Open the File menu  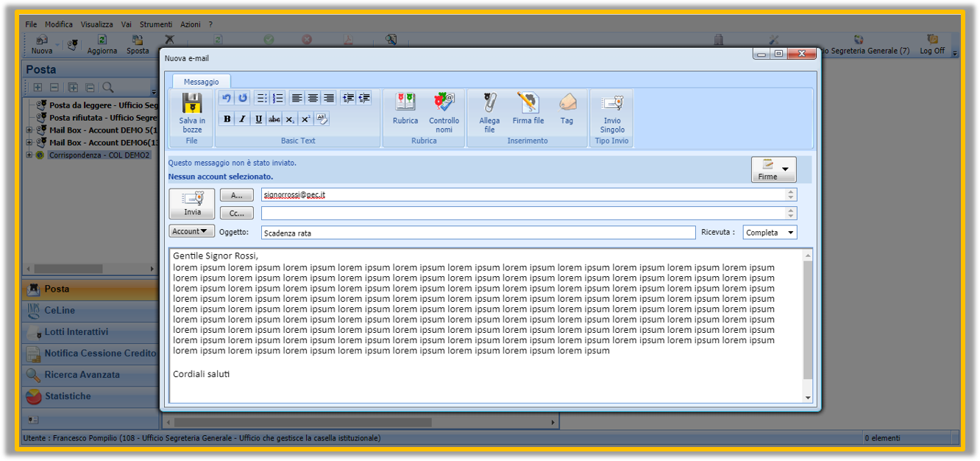[31, 24]
